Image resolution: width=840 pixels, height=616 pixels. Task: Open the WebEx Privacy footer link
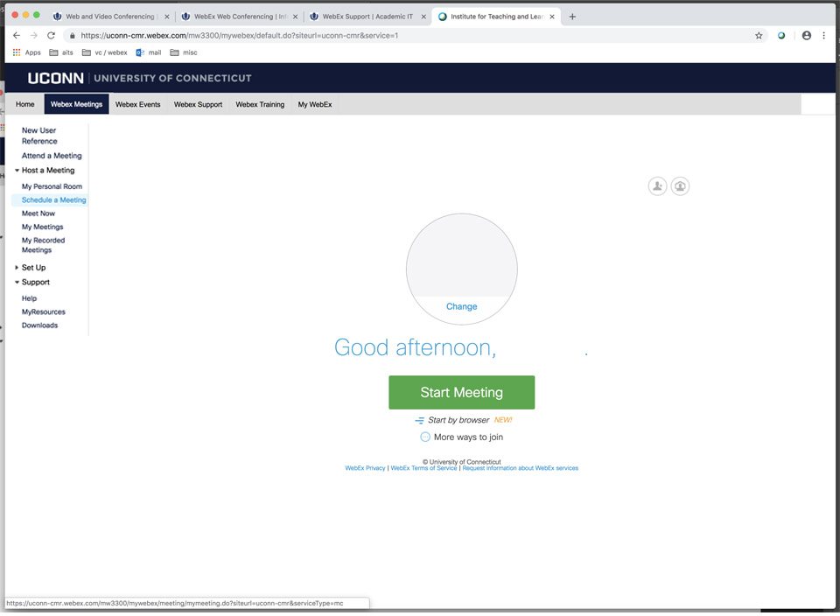[x=365, y=468]
